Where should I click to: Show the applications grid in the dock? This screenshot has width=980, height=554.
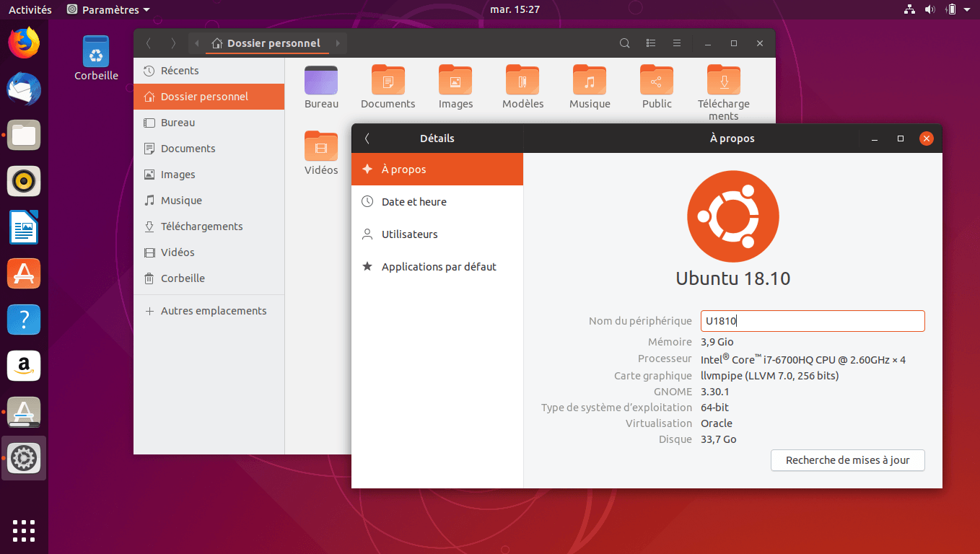(x=24, y=531)
